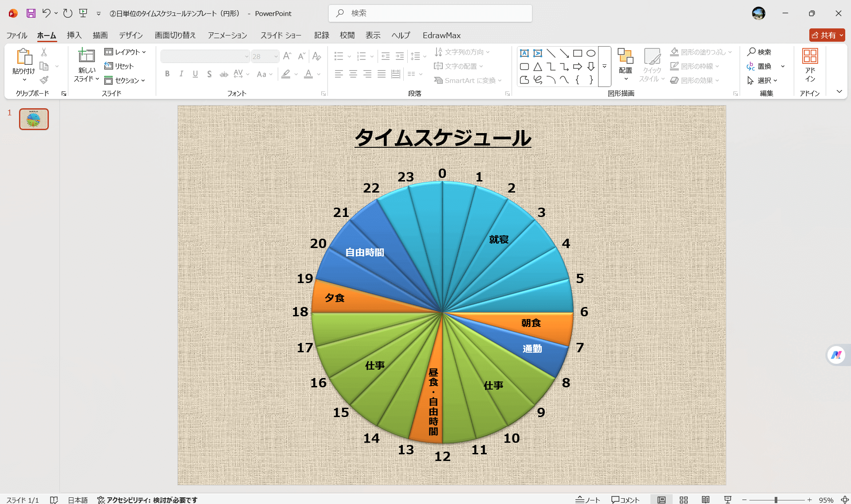Expand the shapes gallery with the More arrow
Screen dimensions: 851x504
604,66
